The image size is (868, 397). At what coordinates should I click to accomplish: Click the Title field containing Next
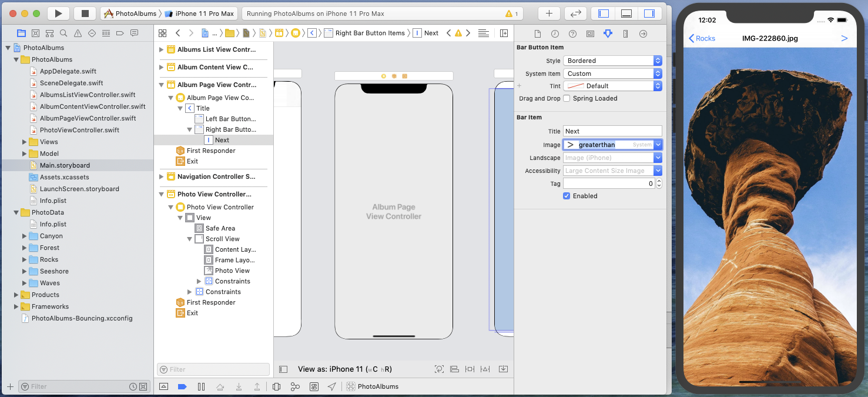point(612,131)
